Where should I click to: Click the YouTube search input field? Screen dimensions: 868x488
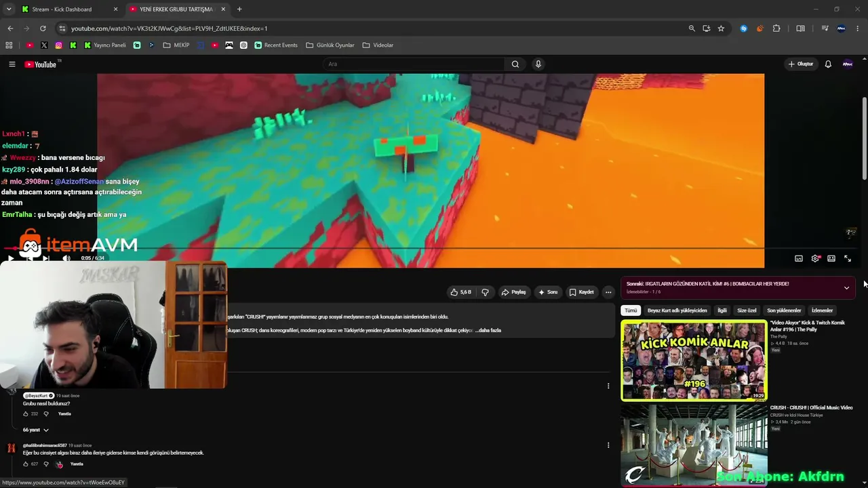[414, 64]
